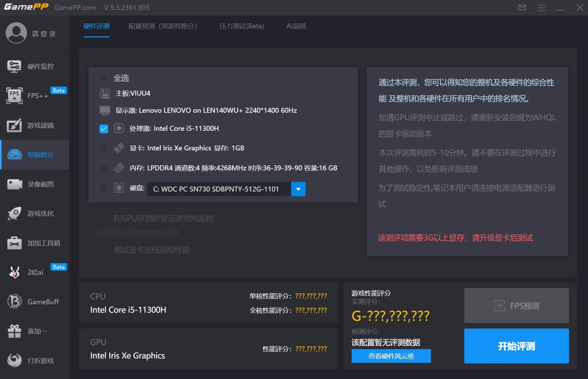Open 录像截图 camera icon
This screenshot has width=588, height=379.
pos(14,184)
